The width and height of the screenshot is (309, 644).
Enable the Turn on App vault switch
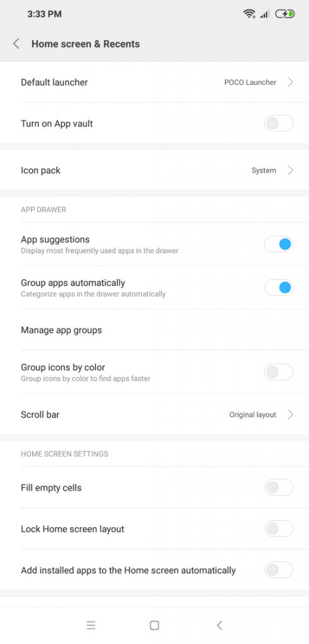279,123
